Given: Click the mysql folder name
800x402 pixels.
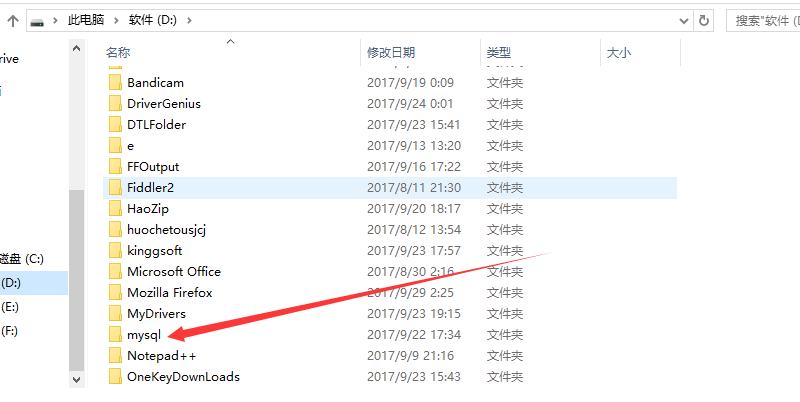Looking at the screenshot, I should click(144, 335).
